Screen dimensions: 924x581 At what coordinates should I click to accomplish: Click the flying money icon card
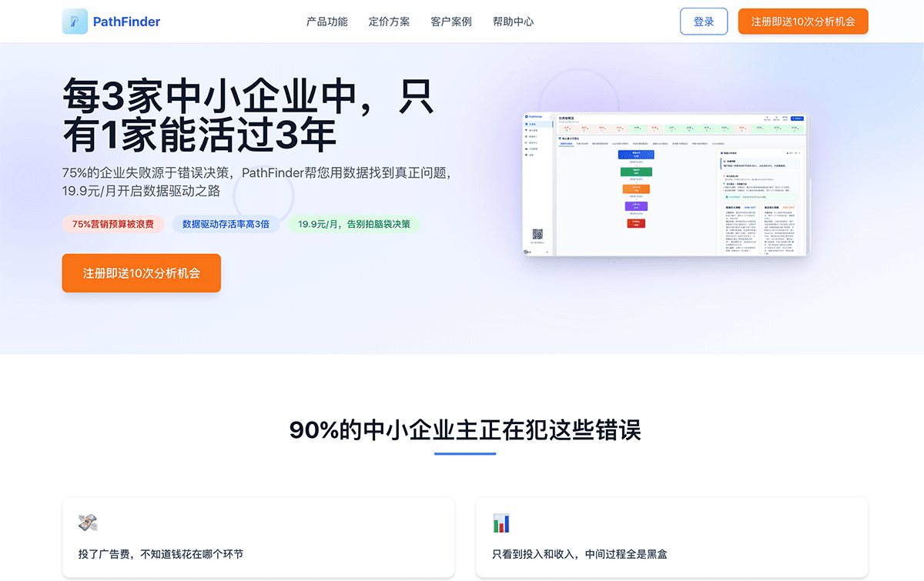coord(259,538)
